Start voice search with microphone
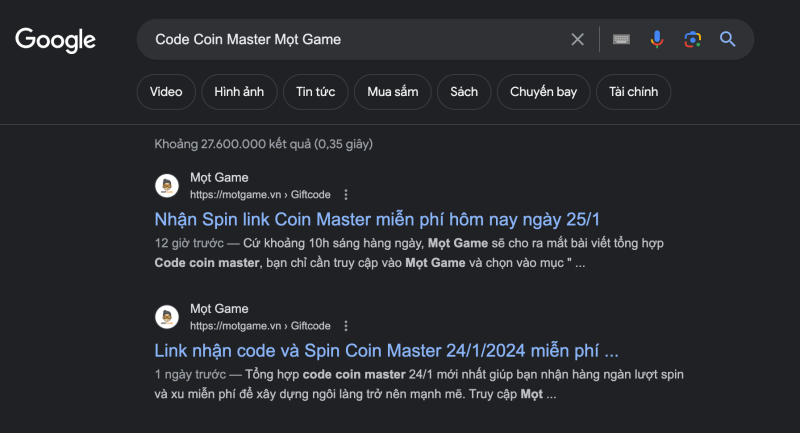Screen dimensions: 800x433 657,39
